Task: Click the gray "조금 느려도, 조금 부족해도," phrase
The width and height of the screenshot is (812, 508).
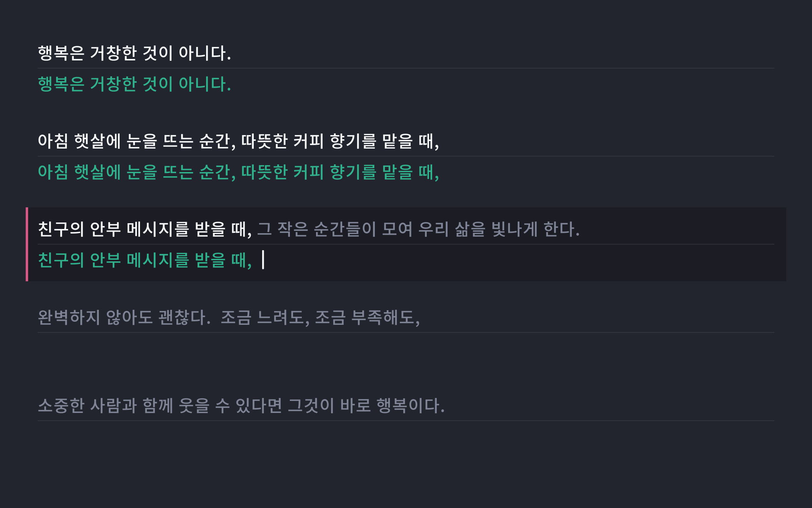Action: (320, 318)
